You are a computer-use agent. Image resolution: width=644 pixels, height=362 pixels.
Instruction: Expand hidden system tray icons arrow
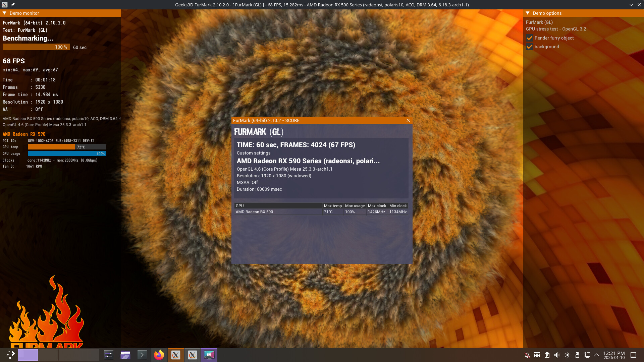(x=597, y=355)
